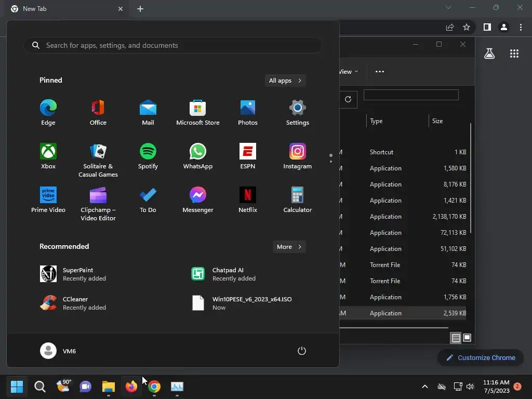Viewport: 532px width, 399px height.
Task: Open the resource monitor taskbar app
Action: pyautogui.click(x=177, y=387)
